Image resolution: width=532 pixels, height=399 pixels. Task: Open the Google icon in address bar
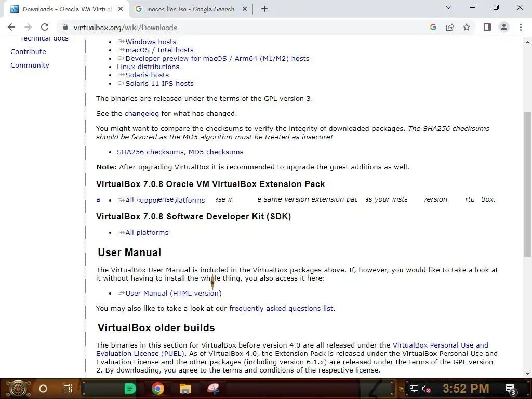tap(433, 28)
